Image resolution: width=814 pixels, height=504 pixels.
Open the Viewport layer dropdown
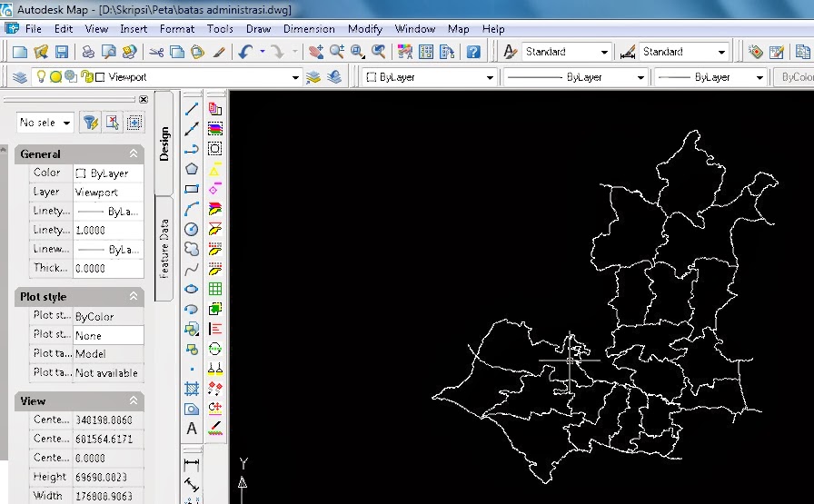pyautogui.click(x=295, y=77)
